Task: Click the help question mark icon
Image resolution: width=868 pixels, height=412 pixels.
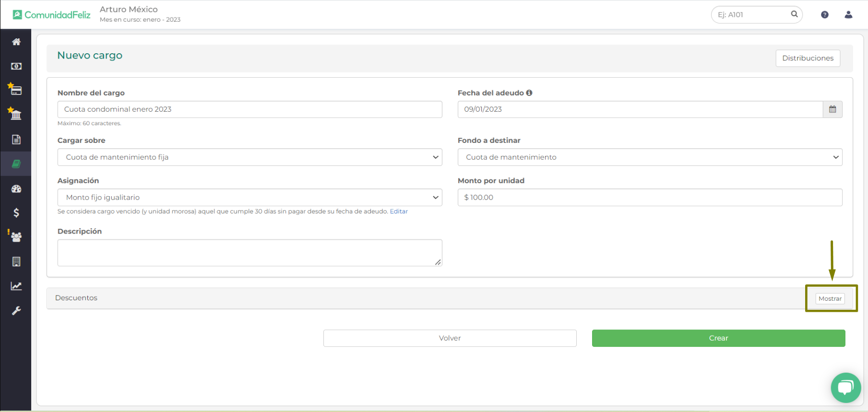Action: click(x=824, y=15)
